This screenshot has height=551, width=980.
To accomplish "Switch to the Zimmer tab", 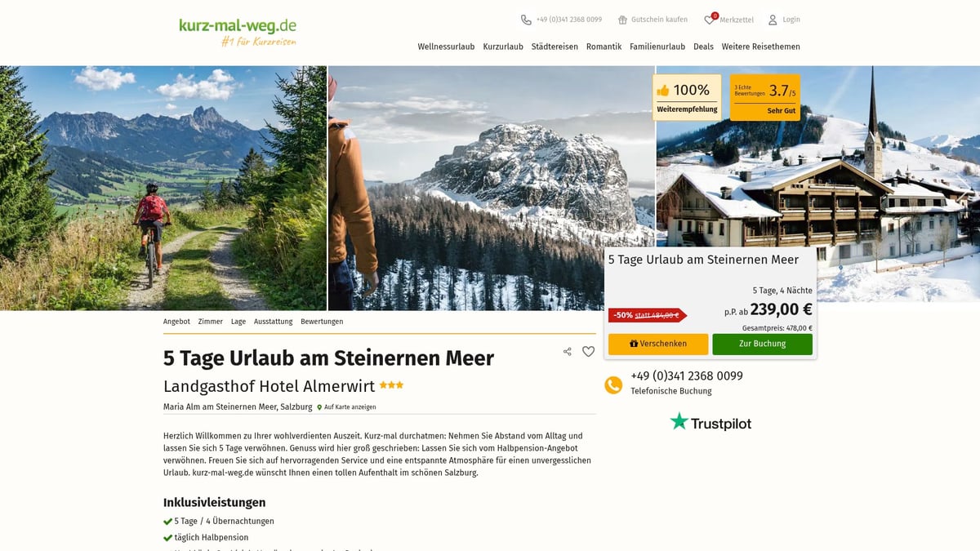I will click(x=210, y=322).
